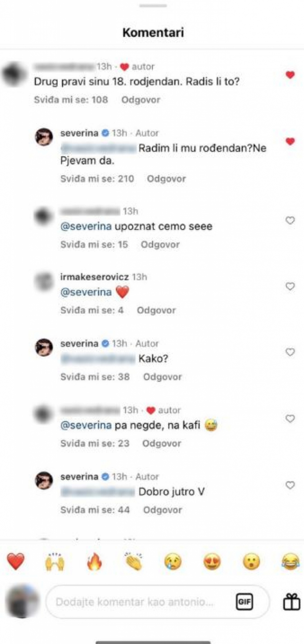
Task: Tap the fire quick-reaction emoji
Action: (94, 562)
